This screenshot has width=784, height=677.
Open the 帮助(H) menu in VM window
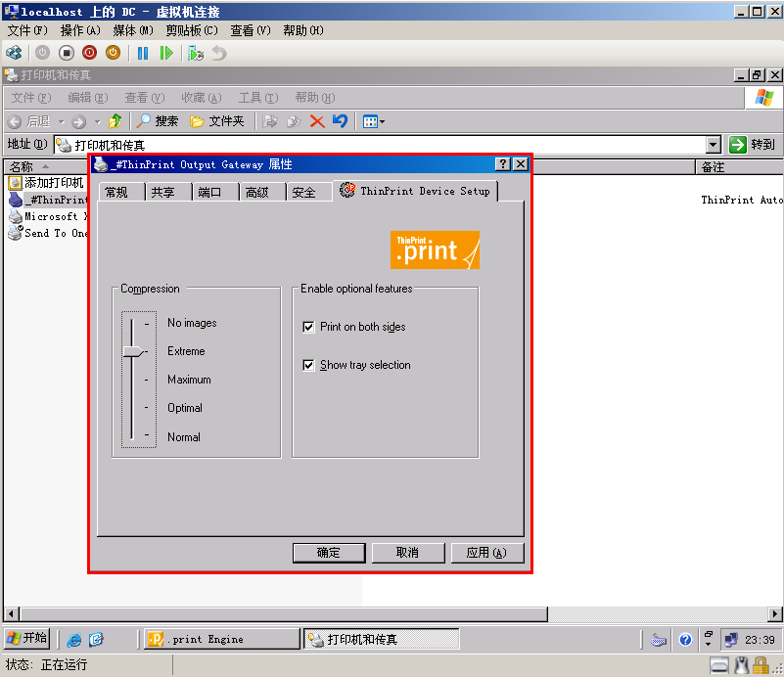click(x=303, y=30)
